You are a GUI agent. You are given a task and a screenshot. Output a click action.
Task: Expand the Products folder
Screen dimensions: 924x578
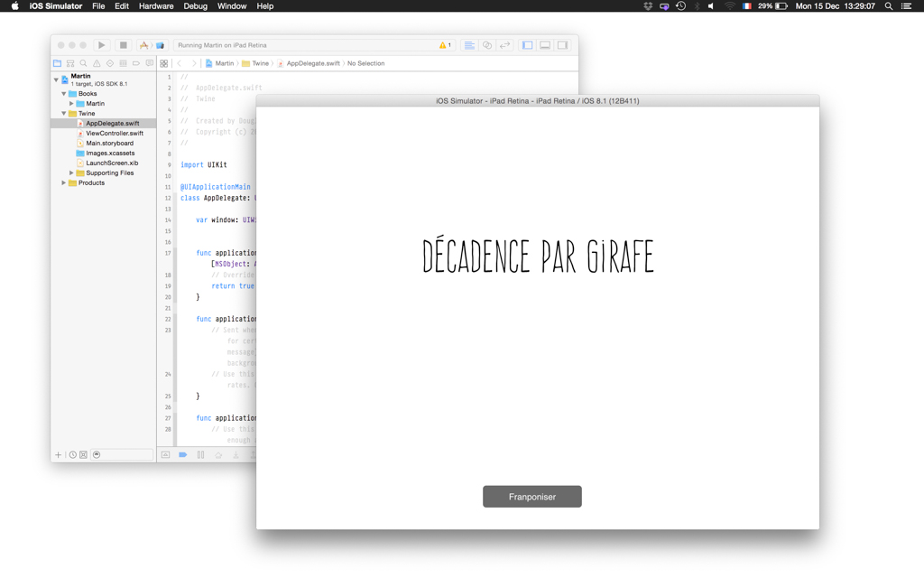click(x=64, y=183)
